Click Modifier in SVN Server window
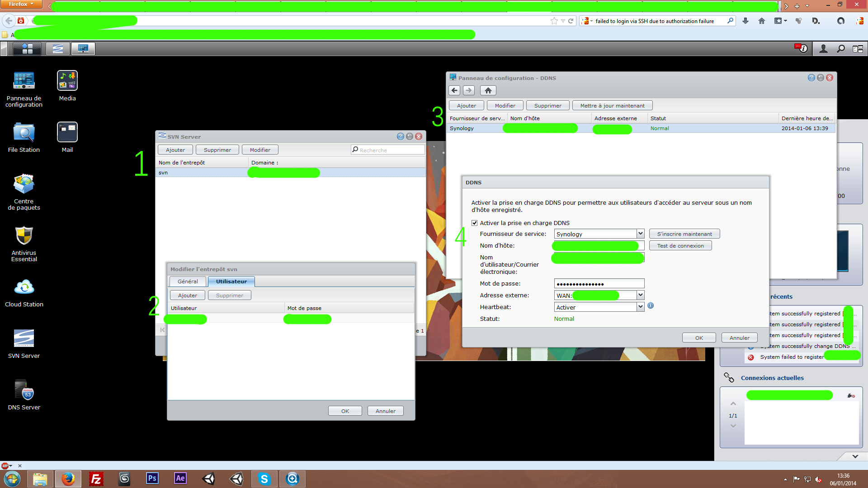This screenshot has width=868, height=488. (x=260, y=150)
